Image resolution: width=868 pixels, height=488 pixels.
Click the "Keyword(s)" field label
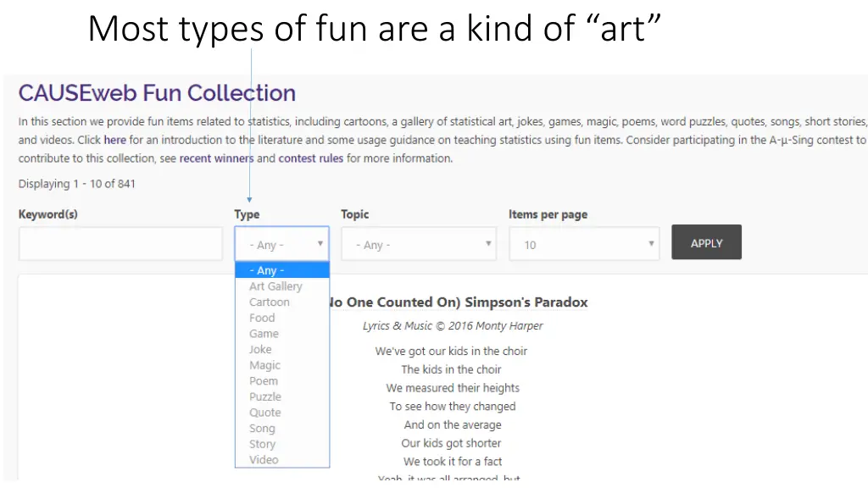48,214
